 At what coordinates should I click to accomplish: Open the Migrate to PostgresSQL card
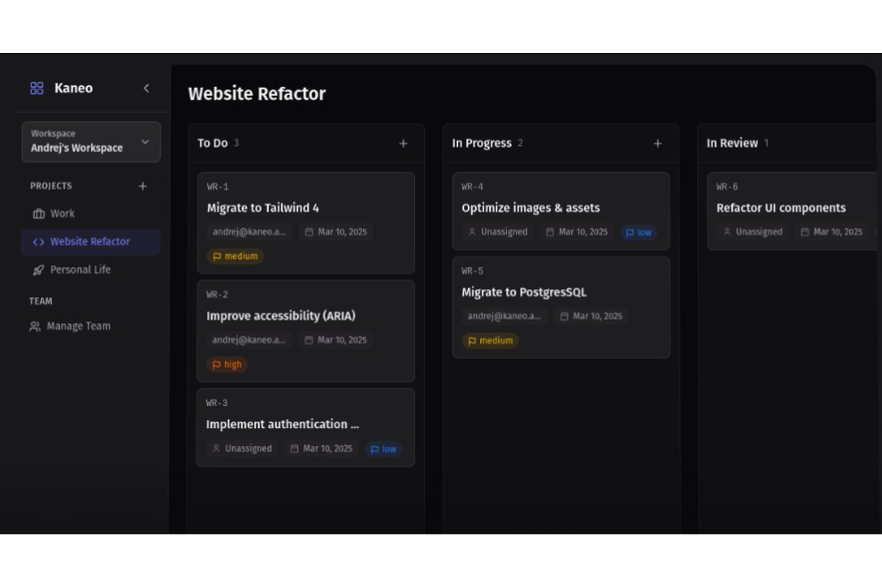(x=561, y=307)
